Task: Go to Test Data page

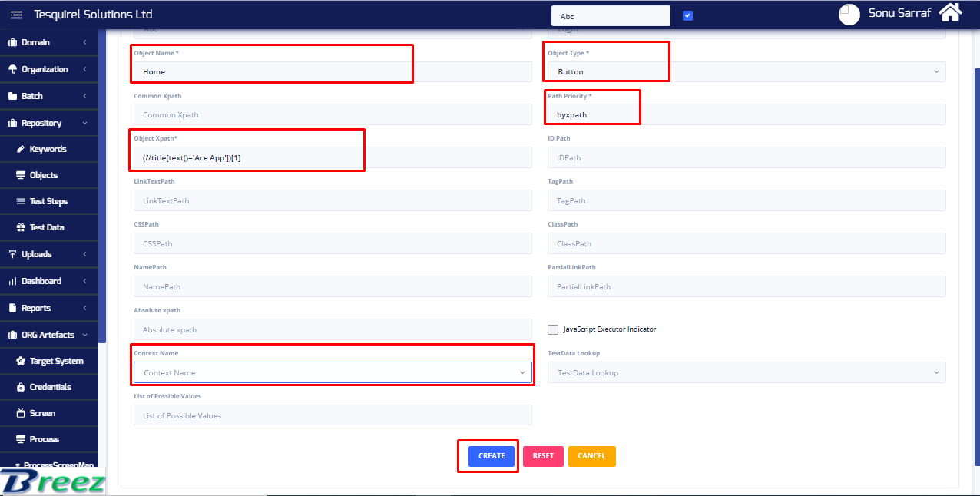Action: (47, 227)
